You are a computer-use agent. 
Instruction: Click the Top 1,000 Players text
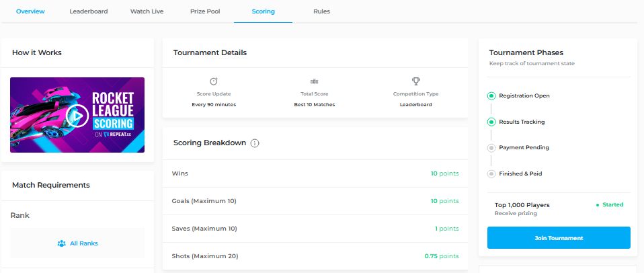522,205
